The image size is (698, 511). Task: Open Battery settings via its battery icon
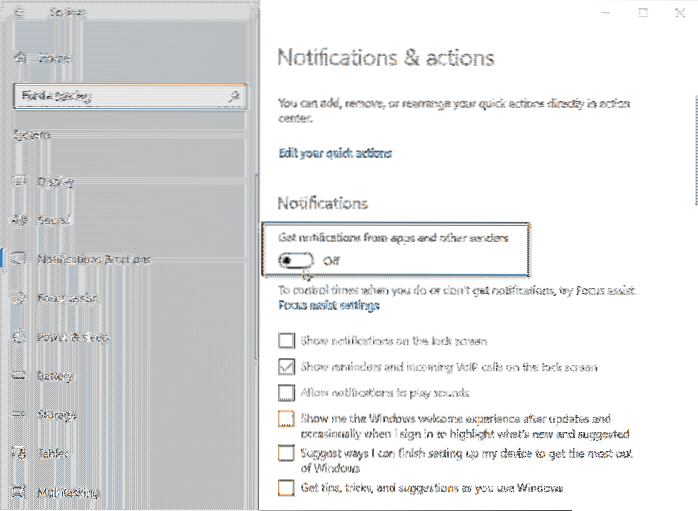coord(19,376)
